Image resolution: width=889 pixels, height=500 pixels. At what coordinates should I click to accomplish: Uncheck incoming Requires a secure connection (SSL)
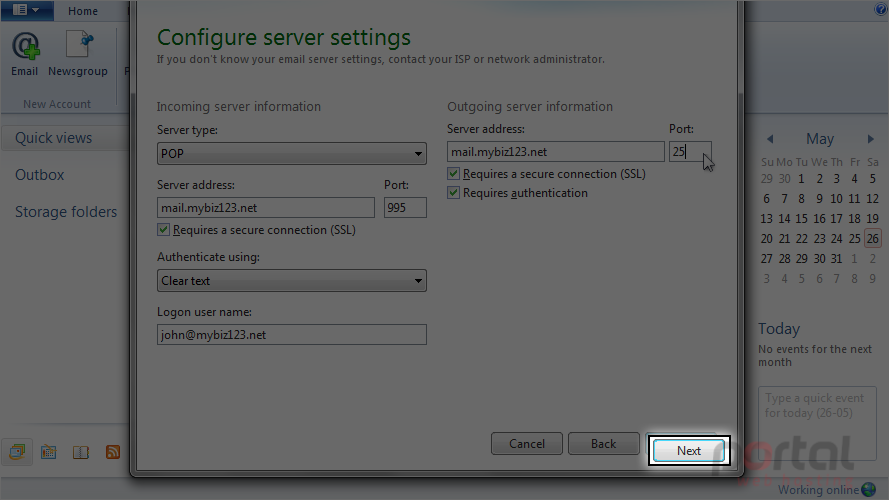163,230
